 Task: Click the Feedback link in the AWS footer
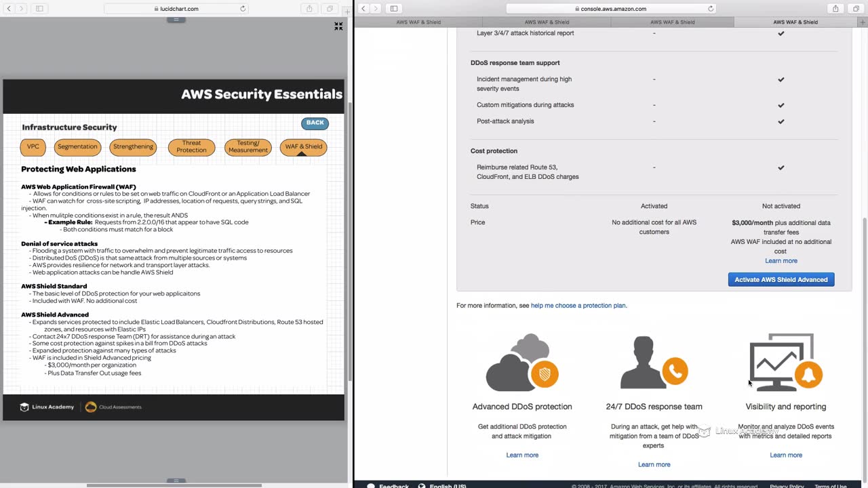pyautogui.click(x=389, y=486)
